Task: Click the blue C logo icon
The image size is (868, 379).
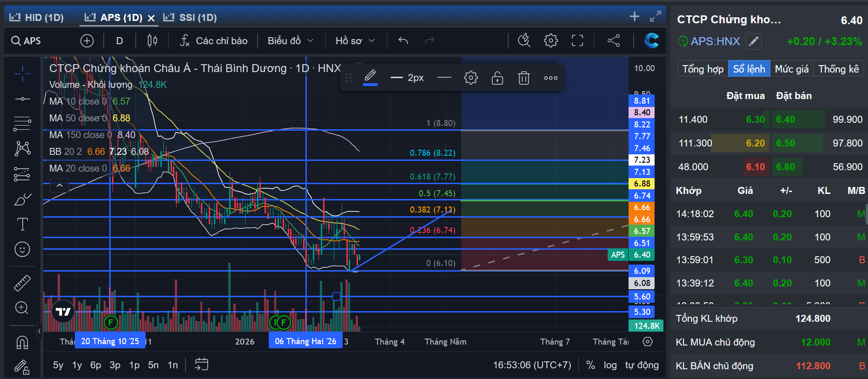Action: point(651,41)
